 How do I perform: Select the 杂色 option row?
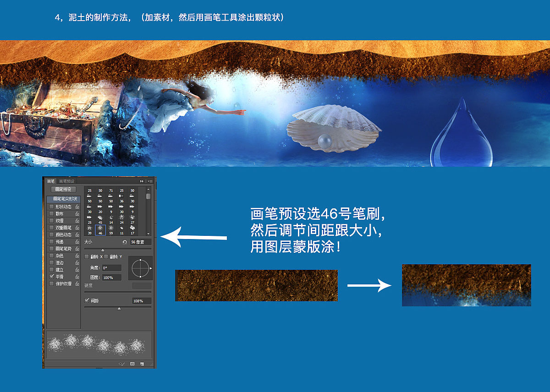pos(64,256)
